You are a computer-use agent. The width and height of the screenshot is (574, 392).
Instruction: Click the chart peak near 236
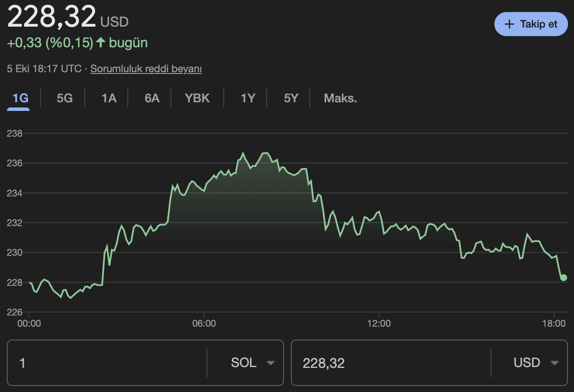click(243, 153)
